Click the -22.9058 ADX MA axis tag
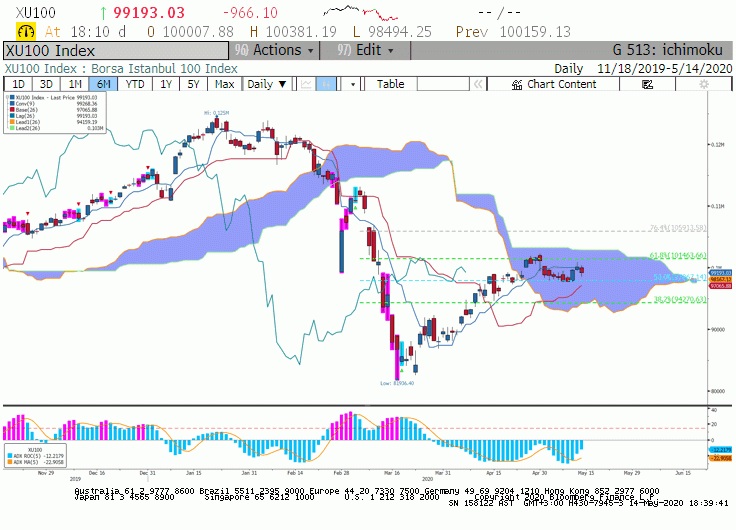The width and height of the screenshot is (736, 530). (x=721, y=458)
